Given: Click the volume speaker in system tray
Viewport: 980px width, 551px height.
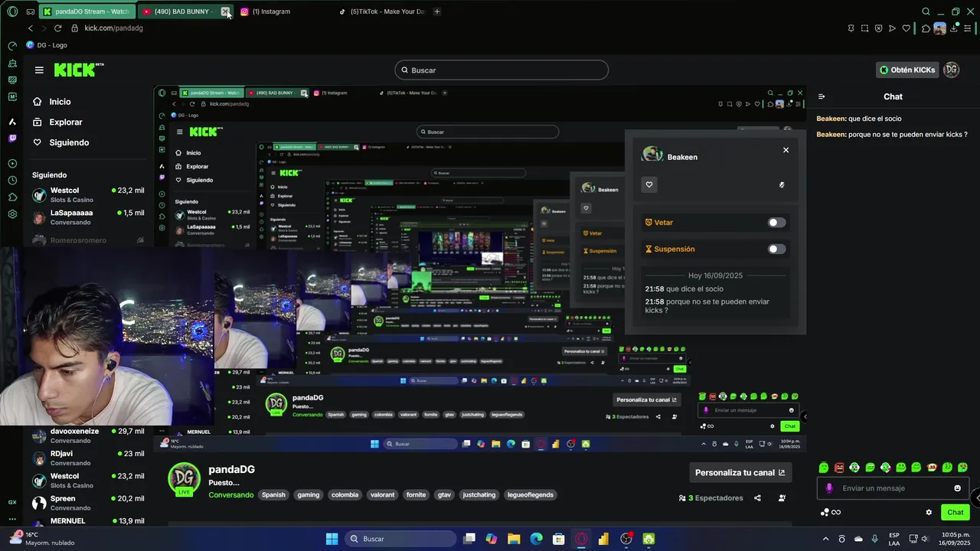Looking at the screenshot, I should pos(926,539).
